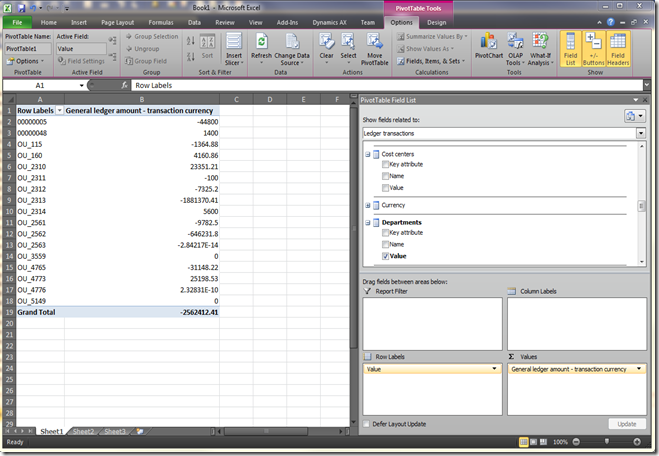Open the OLAP Tools menu
The height and width of the screenshot is (456, 659).
click(515, 48)
